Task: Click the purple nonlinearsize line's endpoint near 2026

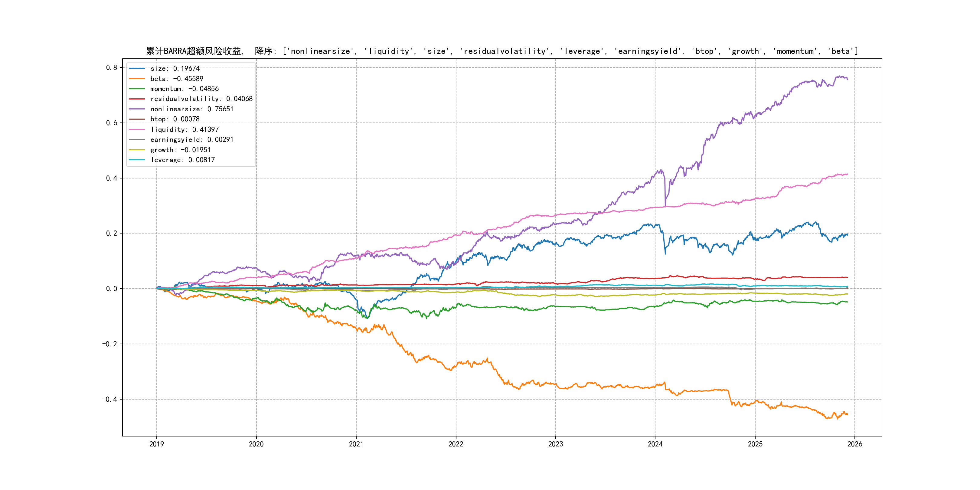Action: tap(847, 79)
